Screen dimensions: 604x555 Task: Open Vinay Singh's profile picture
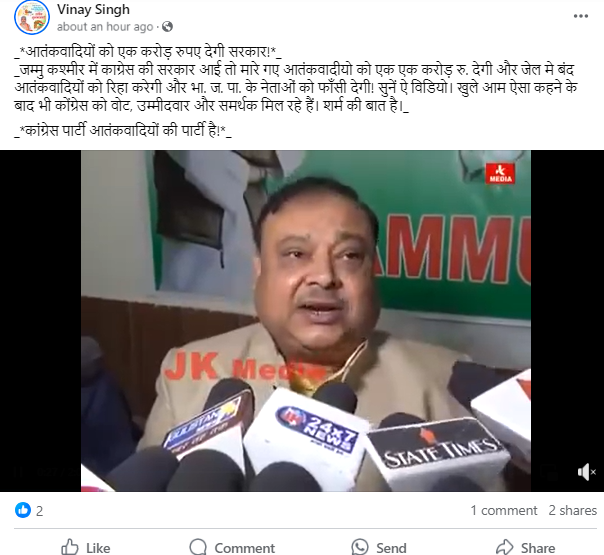[32, 17]
